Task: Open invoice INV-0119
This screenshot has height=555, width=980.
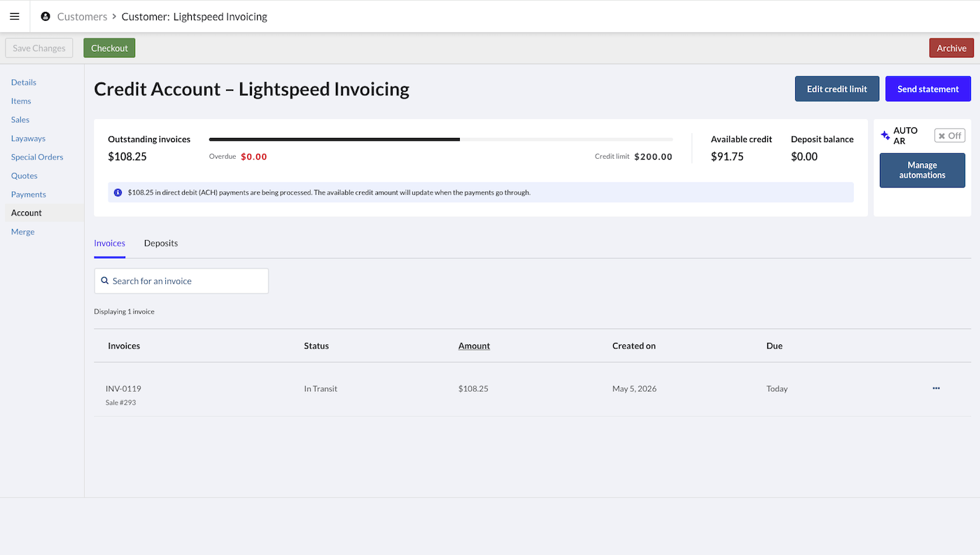Action: coord(123,388)
